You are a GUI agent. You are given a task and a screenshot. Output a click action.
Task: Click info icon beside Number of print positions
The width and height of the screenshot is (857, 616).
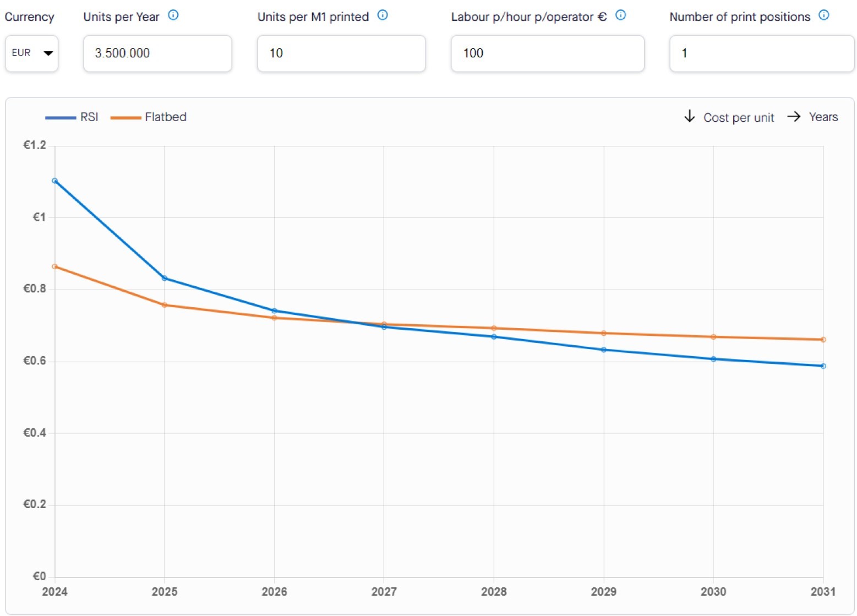tap(823, 15)
